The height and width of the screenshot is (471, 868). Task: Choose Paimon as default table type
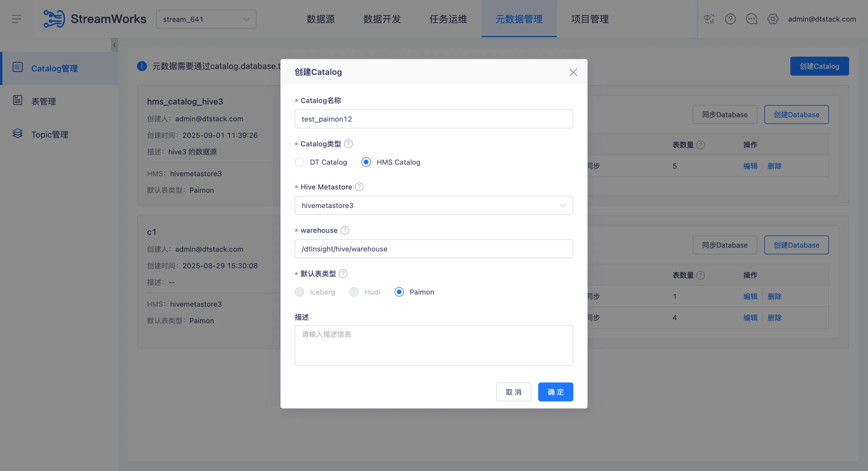[x=399, y=292]
